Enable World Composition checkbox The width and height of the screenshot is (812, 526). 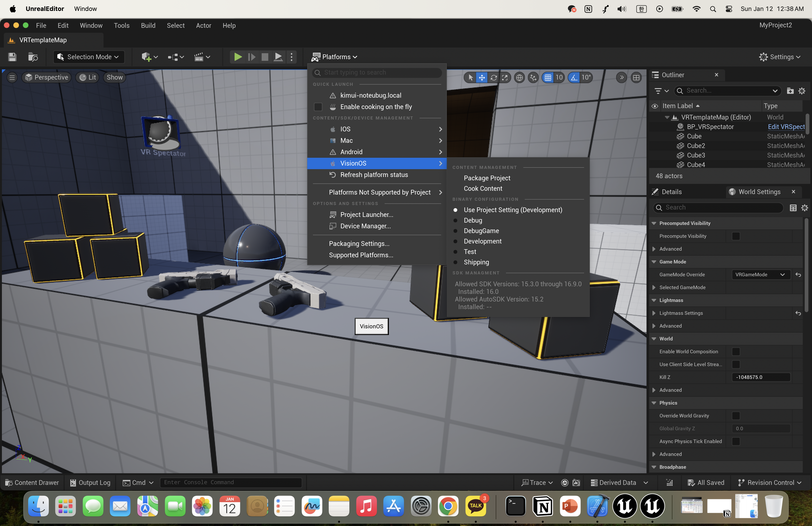click(x=736, y=352)
